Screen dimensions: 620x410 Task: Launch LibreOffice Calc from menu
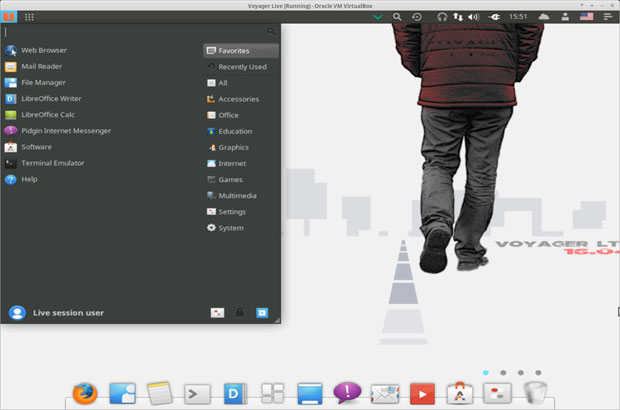[x=101, y=115]
